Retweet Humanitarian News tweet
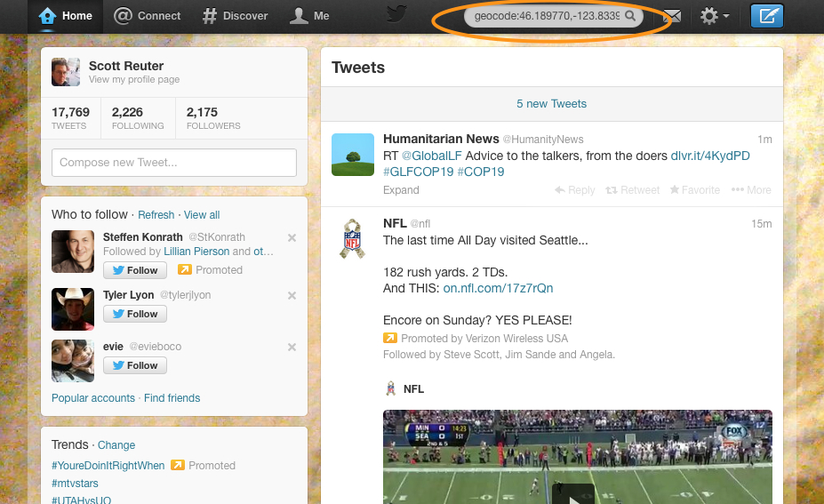The image size is (824, 504). pyautogui.click(x=633, y=189)
